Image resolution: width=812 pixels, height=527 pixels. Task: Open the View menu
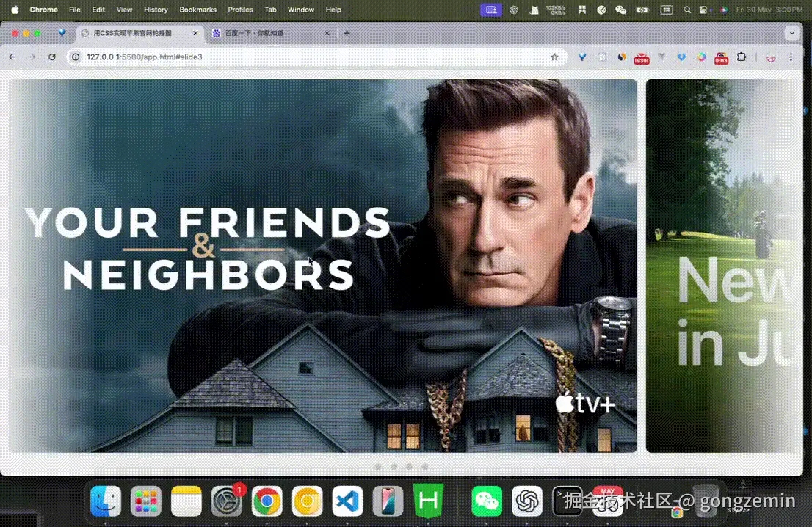coord(124,10)
